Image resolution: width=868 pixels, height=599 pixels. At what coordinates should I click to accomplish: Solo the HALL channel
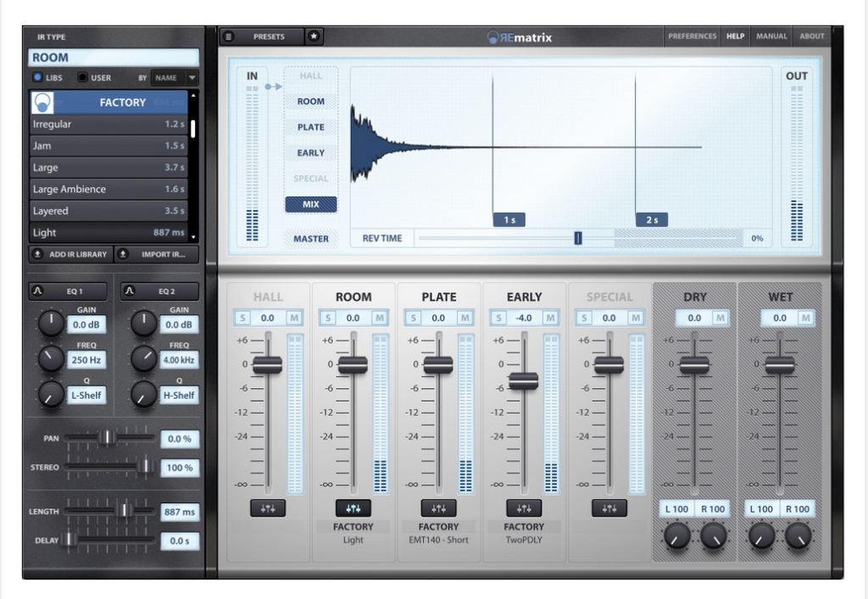click(x=242, y=318)
